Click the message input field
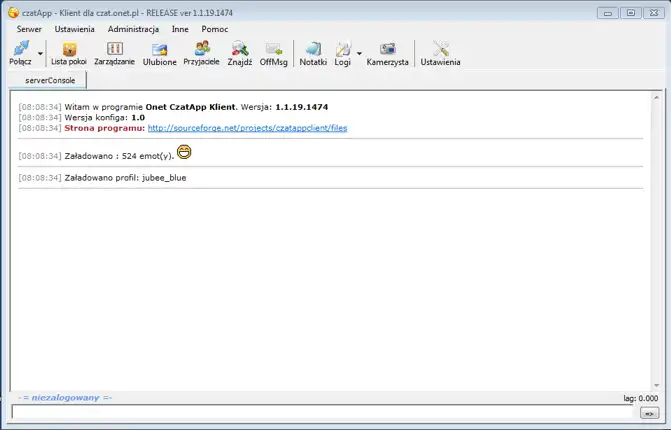Screen dimensions: 671x430 [322, 413]
